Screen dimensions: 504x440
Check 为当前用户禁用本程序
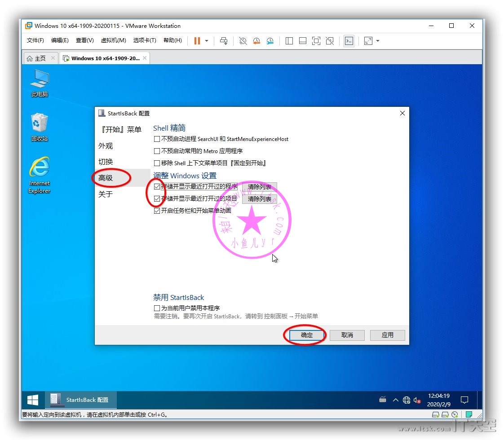click(157, 308)
